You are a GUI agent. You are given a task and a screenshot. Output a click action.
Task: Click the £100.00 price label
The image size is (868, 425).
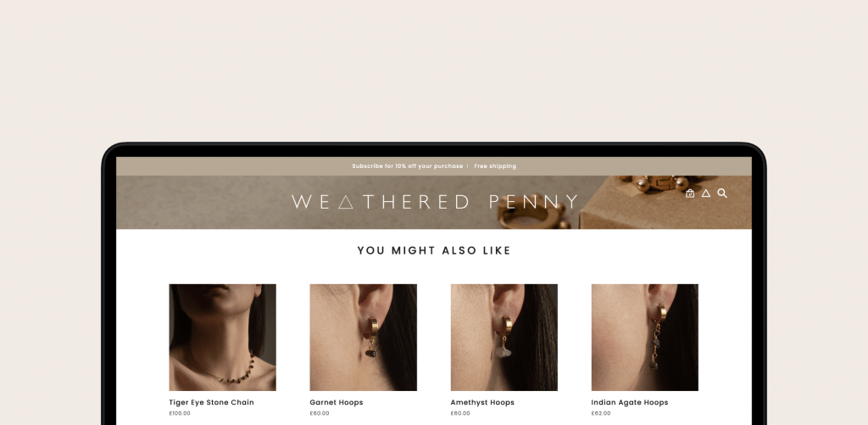click(x=180, y=413)
